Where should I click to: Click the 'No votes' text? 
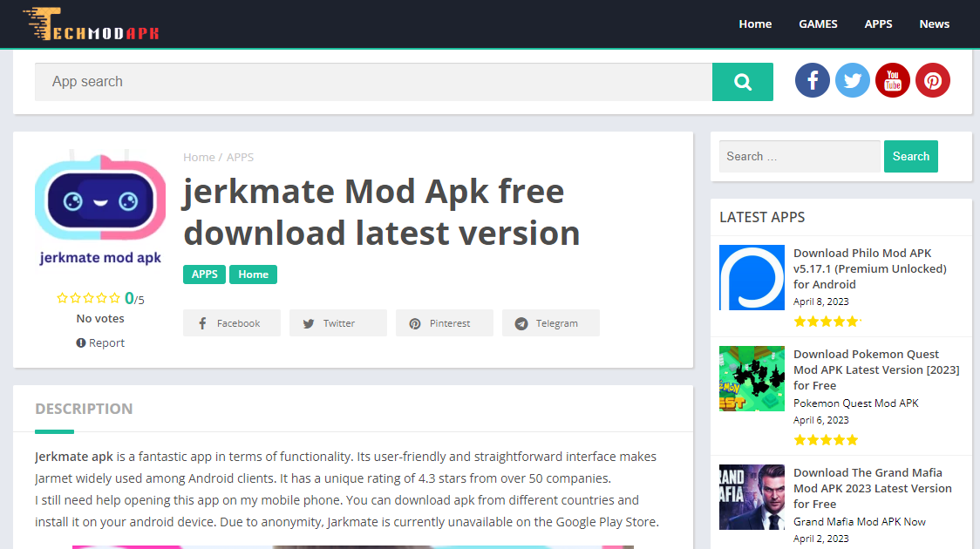coord(100,319)
